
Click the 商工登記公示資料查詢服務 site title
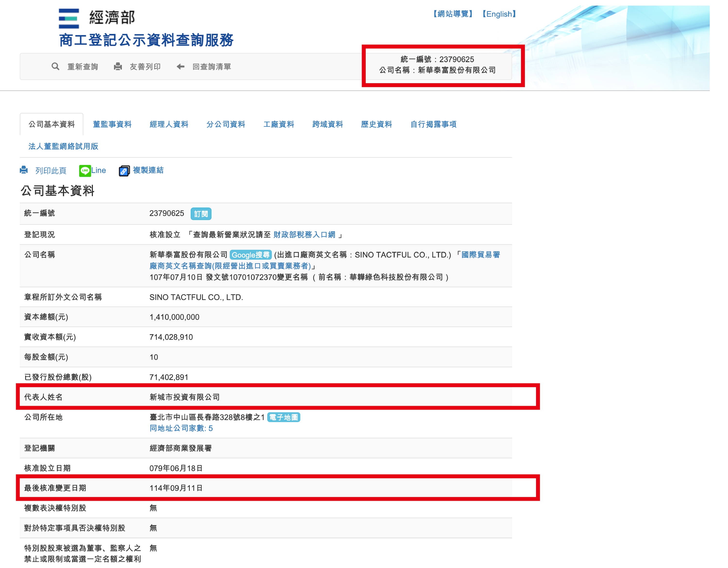tap(146, 40)
